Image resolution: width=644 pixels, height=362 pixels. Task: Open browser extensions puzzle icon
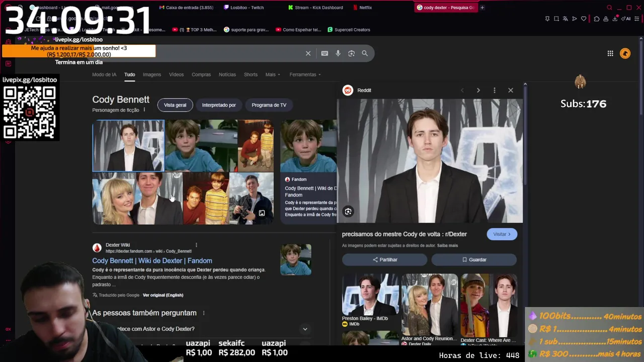597,19
